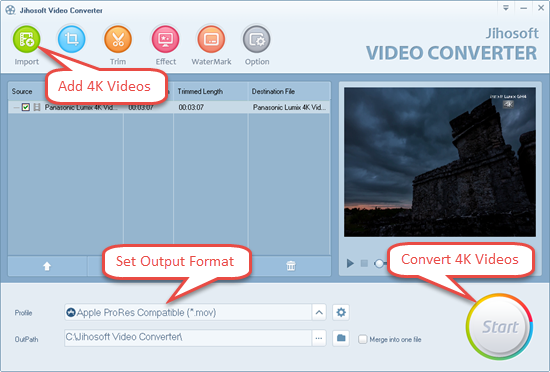550x372 pixels.
Task: Click the Jihosoft app icon in title bar
Action: [11, 10]
